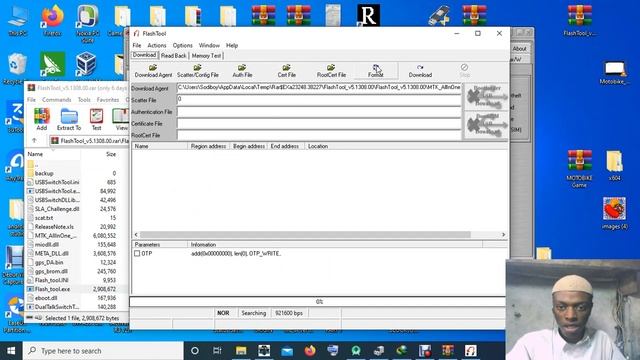
Task: Click the horizontal scrollbar right arrow
Action: [x=503, y=235]
